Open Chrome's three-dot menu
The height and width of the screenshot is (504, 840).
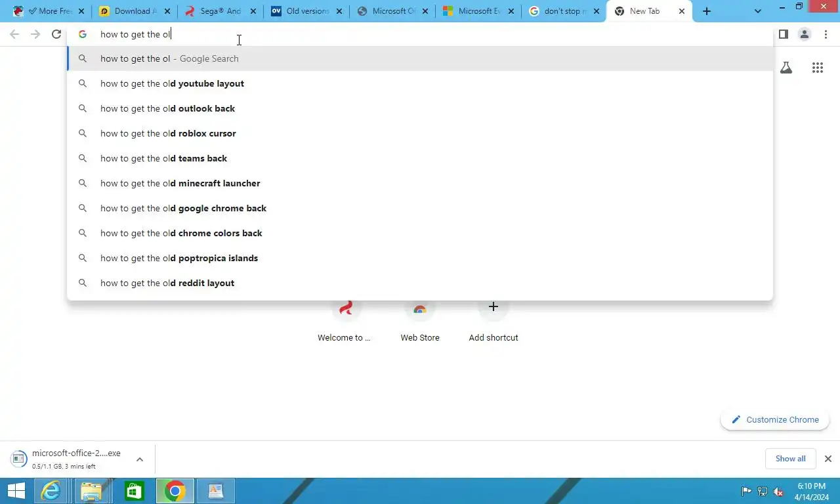(826, 34)
